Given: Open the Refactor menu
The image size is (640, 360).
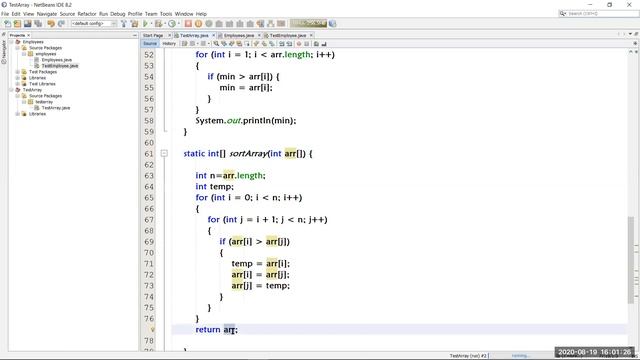Looking at the screenshot, I should click(87, 14).
